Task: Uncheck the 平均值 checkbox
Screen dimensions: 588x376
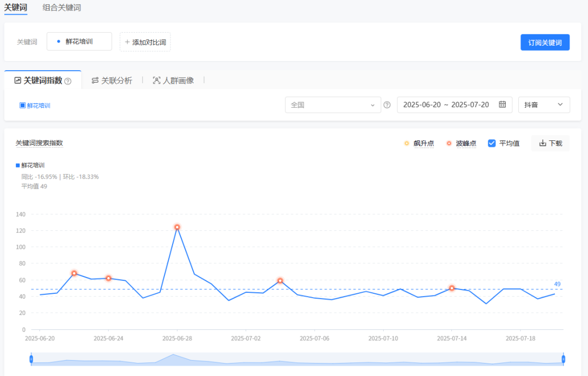Action: (x=492, y=143)
